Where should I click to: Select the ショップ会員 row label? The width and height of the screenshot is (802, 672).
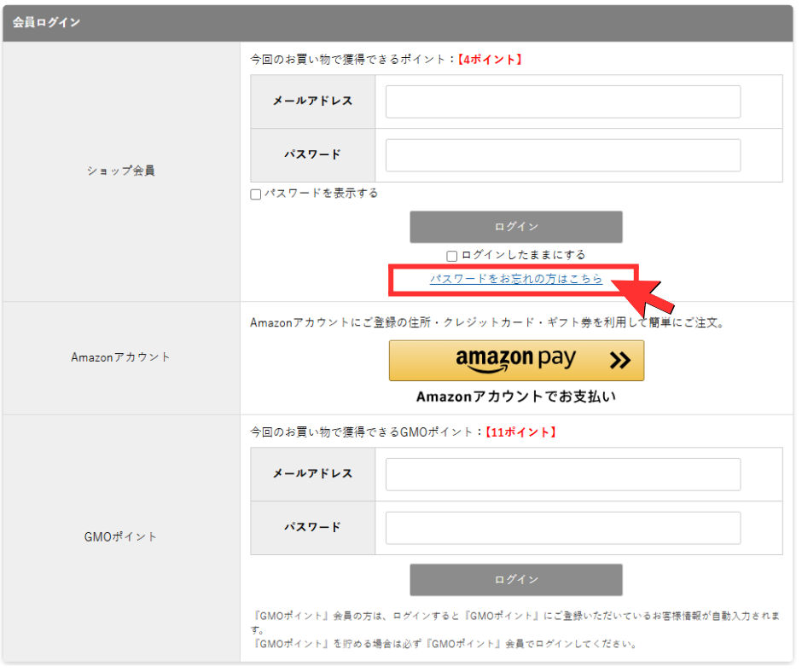point(120,171)
